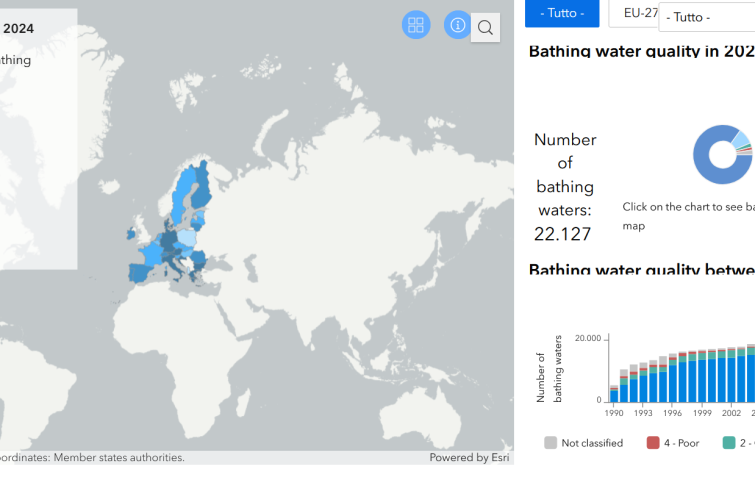Viewport: 755px width, 491px height.
Task: Select the EU-27 filter option
Action: (x=640, y=14)
